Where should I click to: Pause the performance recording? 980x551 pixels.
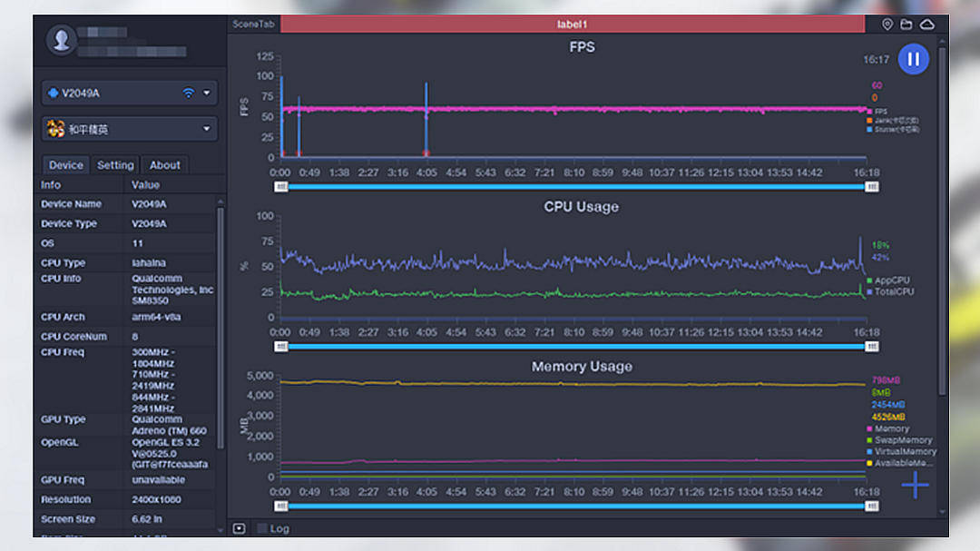click(913, 59)
